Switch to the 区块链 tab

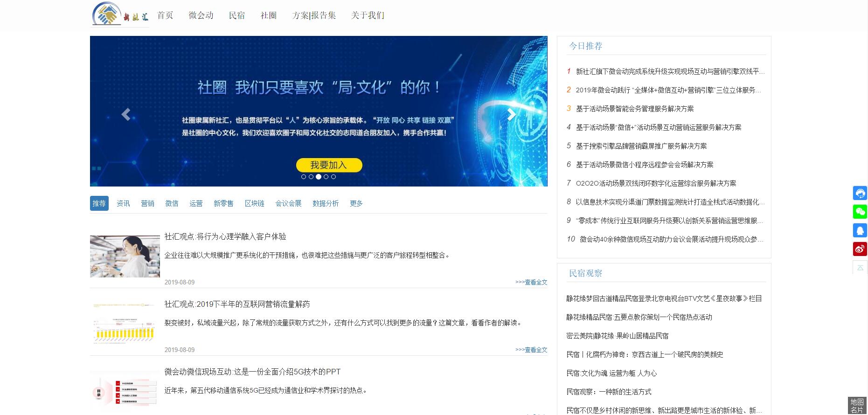pos(254,203)
